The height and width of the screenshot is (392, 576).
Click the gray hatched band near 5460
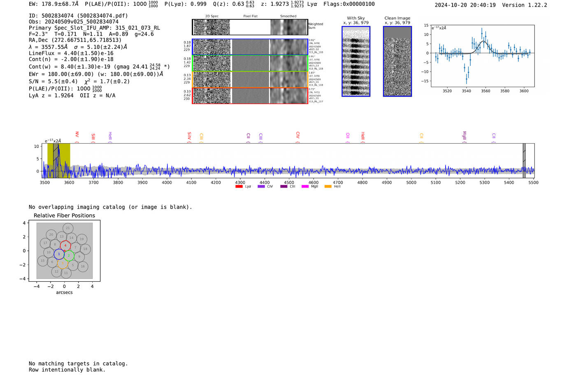pyautogui.click(x=524, y=160)
